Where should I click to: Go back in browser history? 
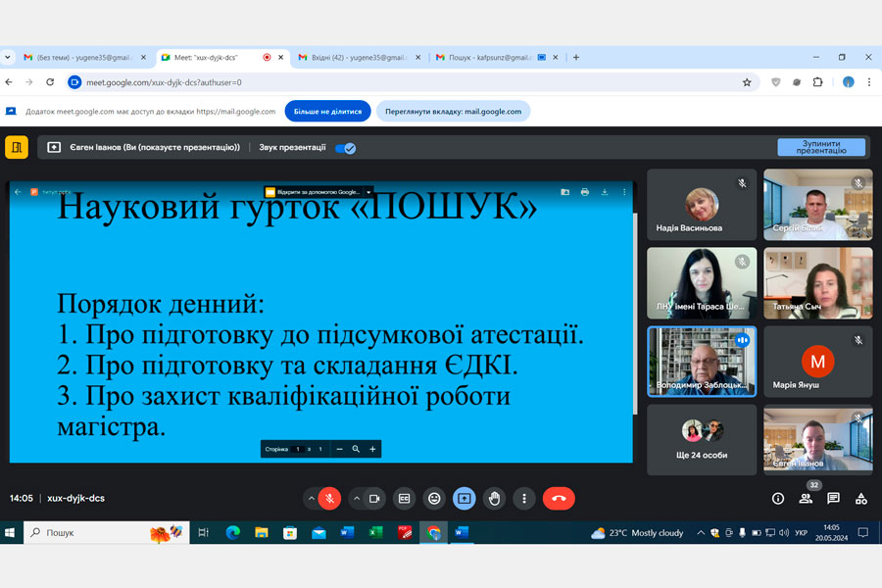9,82
